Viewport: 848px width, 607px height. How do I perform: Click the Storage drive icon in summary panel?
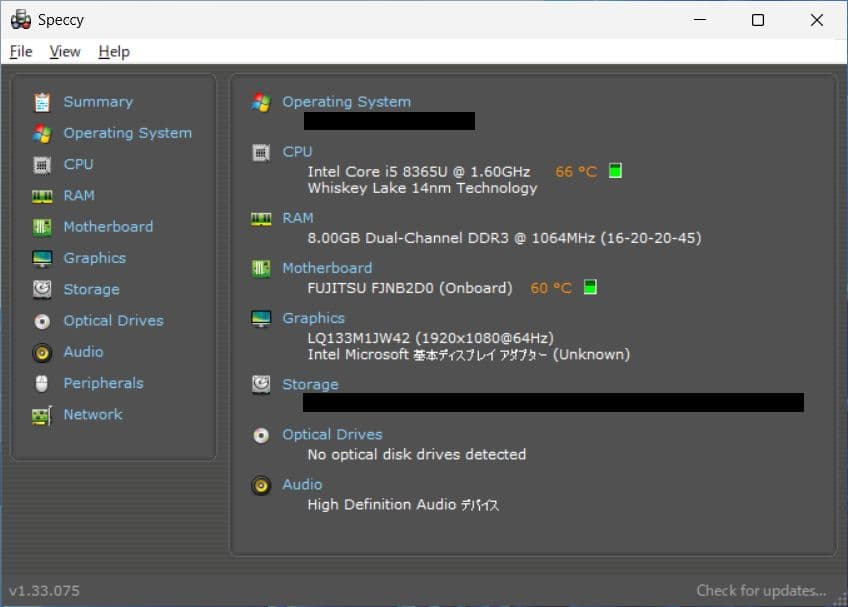tap(261, 385)
